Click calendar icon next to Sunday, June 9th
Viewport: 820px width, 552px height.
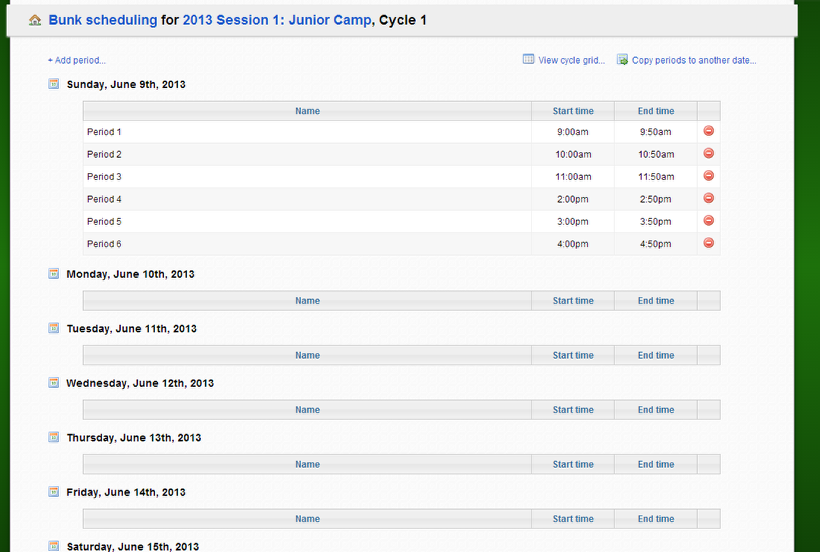tap(54, 84)
